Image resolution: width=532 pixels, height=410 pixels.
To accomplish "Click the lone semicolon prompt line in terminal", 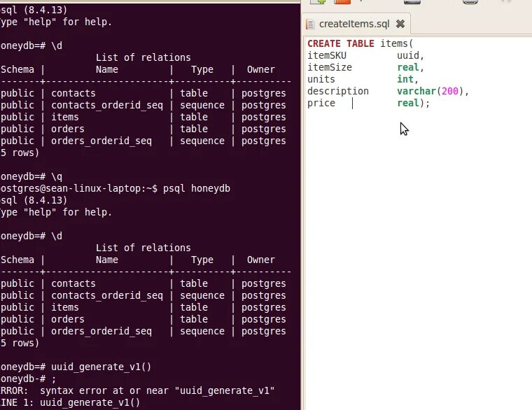I will pyautogui.click(x=28, y=379).
